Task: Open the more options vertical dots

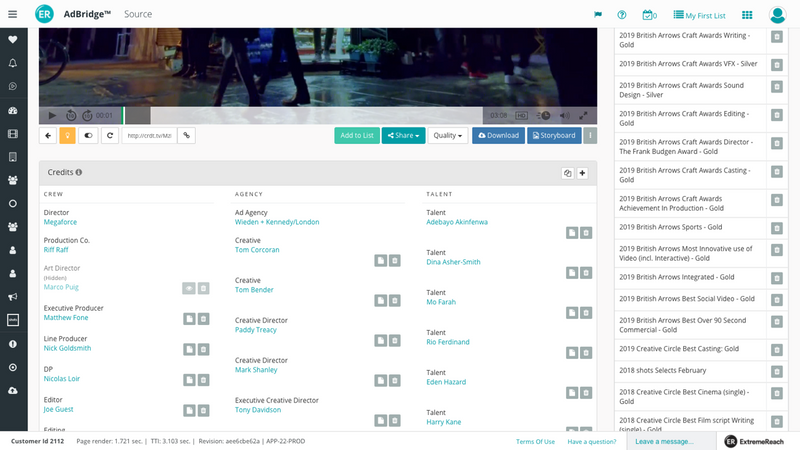Action: [x=590, y=135]
